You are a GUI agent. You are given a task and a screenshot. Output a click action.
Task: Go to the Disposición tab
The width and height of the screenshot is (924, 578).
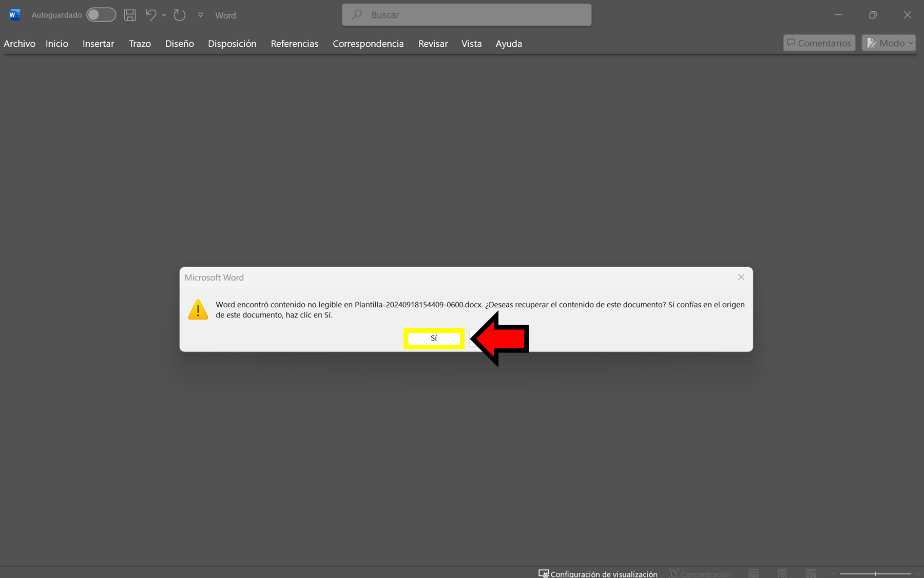pyautogui.click(x=232, y=44)
